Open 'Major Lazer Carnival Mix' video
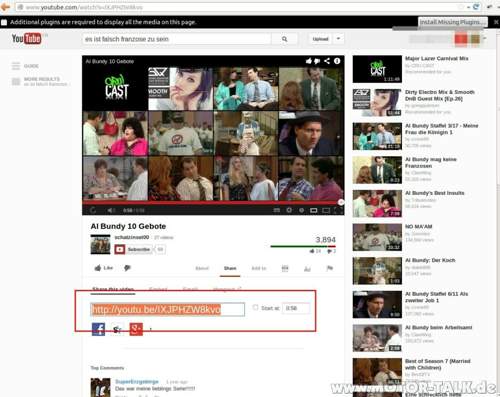The image size is (500, 397). pyautogui.click(x=436, y=59)
